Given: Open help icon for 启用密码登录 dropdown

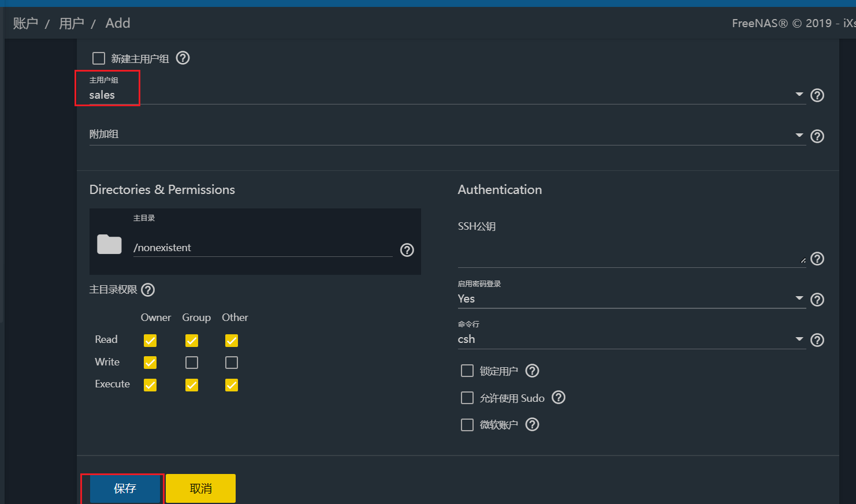Looking at the screenshot, I should (817, 300).
